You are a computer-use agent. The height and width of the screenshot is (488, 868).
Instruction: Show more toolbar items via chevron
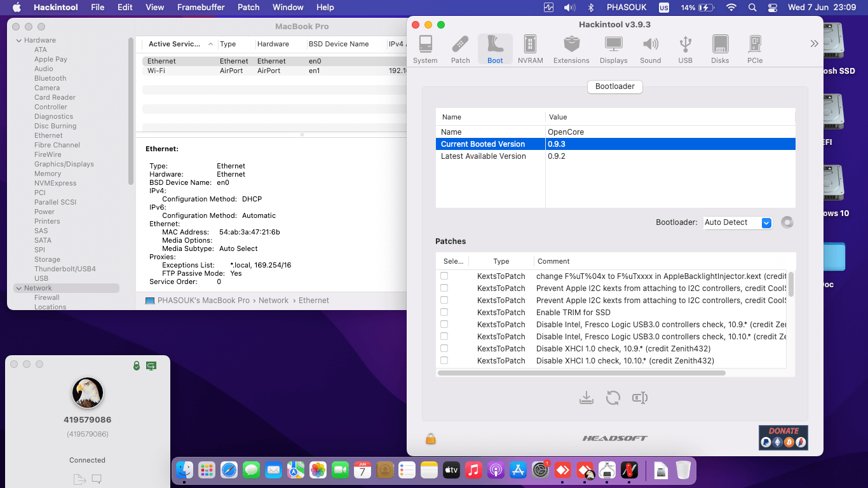pos(814,44)
